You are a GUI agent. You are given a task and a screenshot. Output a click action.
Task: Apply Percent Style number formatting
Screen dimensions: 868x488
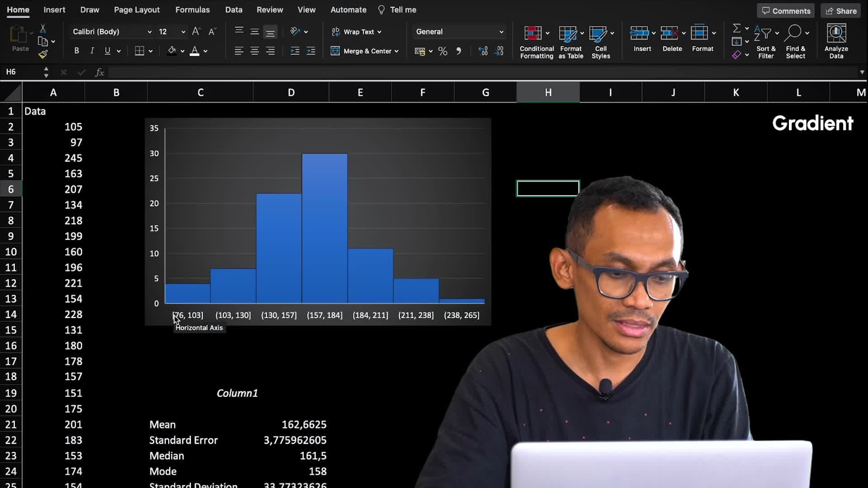pyautogui.click(x=443, y=51)
